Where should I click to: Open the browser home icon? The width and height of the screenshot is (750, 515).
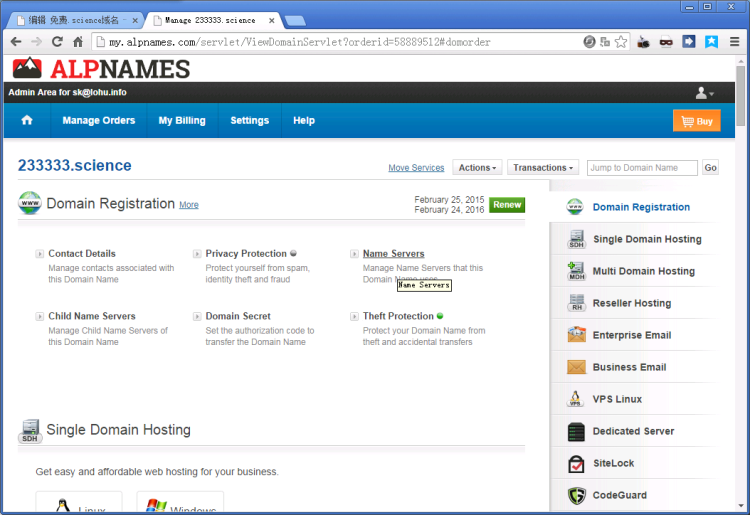coord(78,42)
